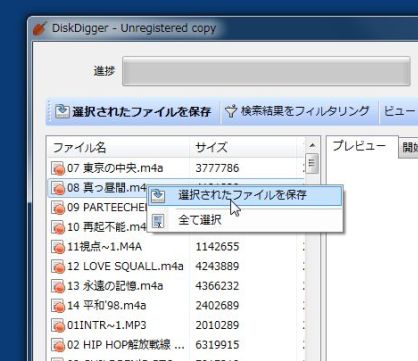Click size value 4366232
The height and width of the screenshot is (361, 418).
coord(217,286)
